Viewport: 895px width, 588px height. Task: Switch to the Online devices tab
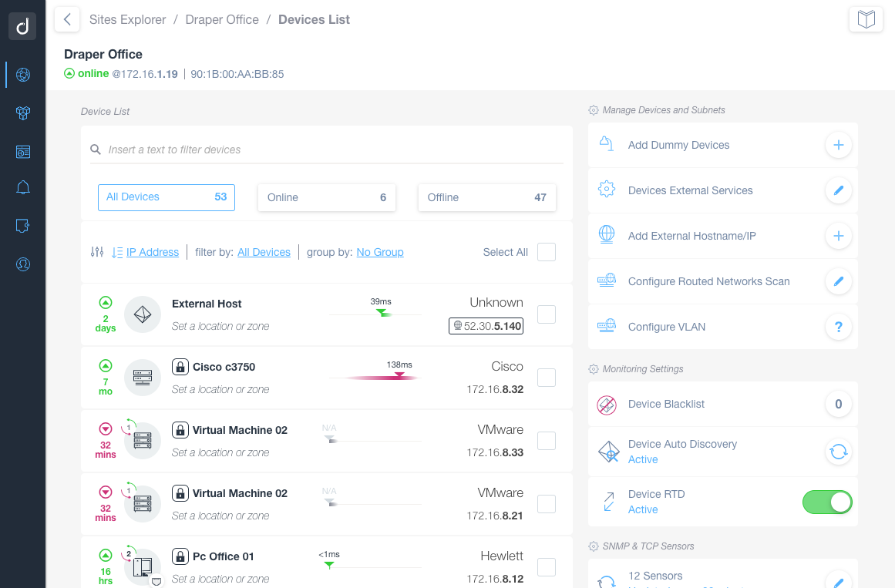coord(327,197)
